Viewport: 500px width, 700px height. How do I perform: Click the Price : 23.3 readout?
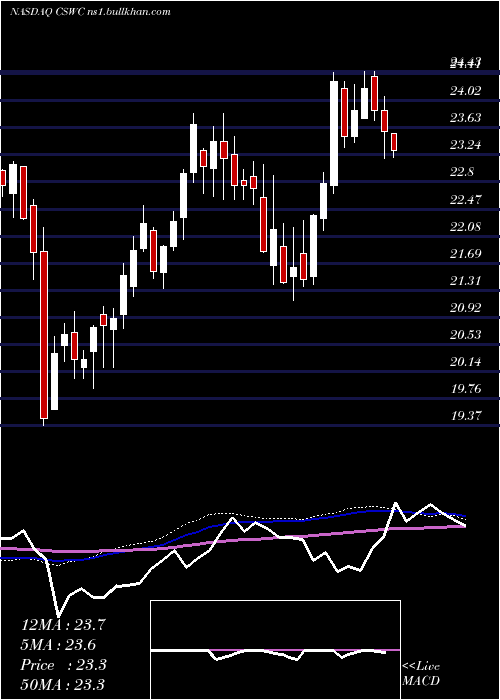[63, 665]
